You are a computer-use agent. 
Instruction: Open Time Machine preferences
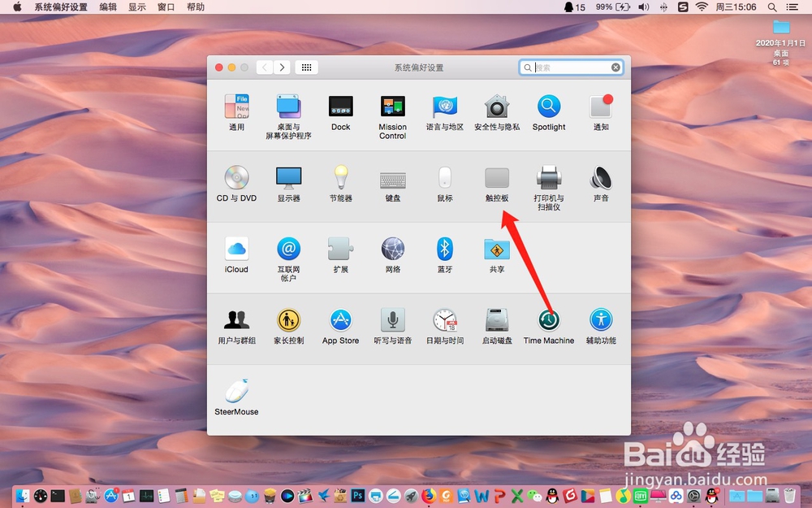[549, 326]
